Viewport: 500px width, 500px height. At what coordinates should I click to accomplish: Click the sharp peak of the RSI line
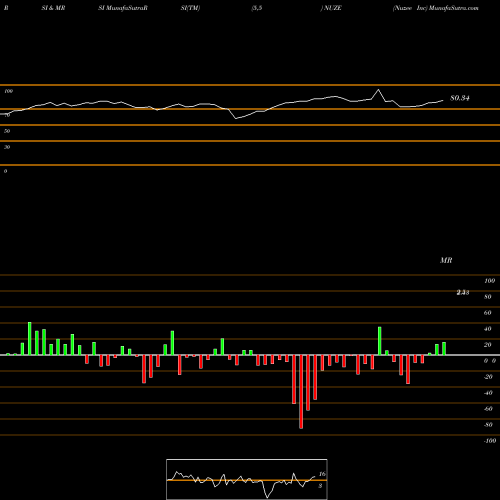(x=378, y=90)
